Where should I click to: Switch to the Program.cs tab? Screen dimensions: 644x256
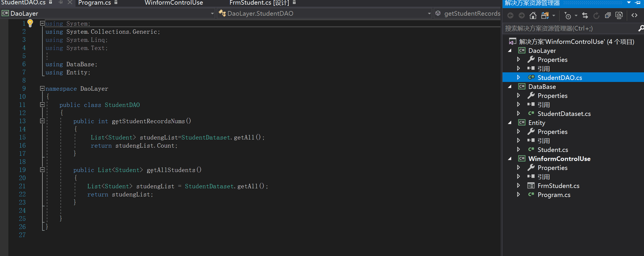pyautogui.click(x=94, y=3)
